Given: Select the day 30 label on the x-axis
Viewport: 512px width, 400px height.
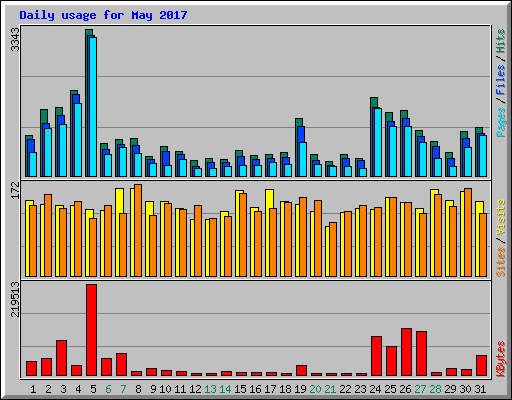Looking at the screenshot, I should (x=465, y=389).
